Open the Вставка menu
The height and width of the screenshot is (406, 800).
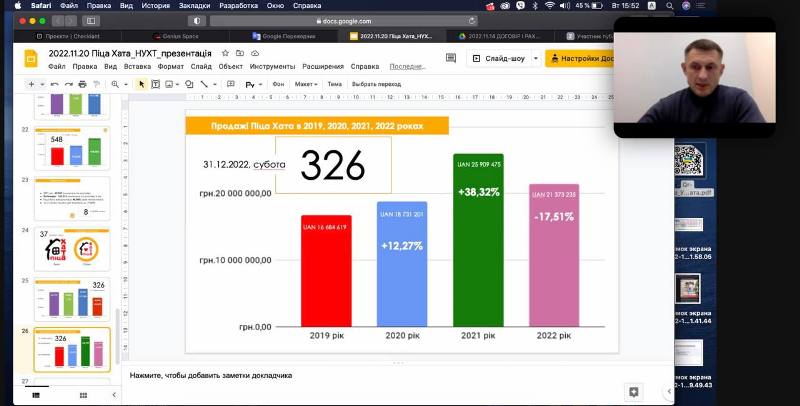point(139,67)
